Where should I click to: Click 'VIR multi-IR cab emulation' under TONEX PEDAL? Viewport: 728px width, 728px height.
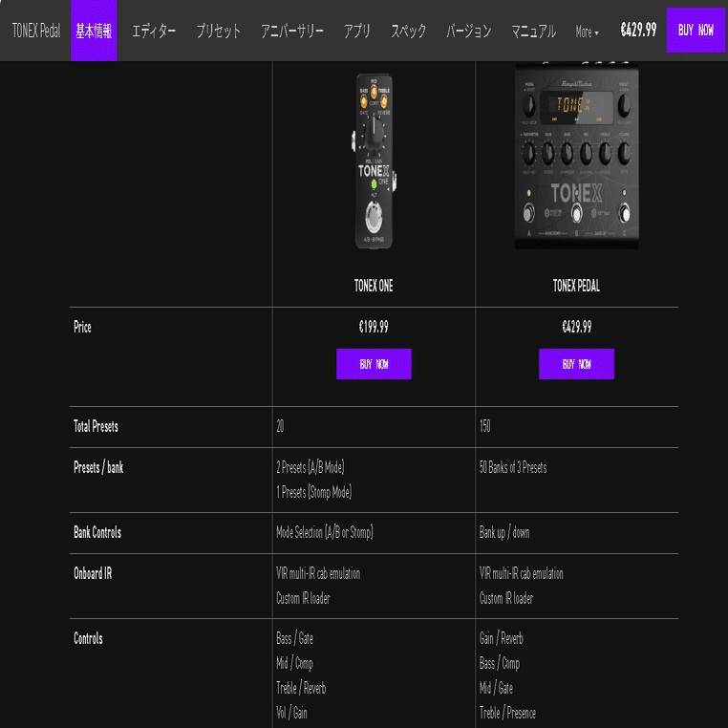pos(522,573)
